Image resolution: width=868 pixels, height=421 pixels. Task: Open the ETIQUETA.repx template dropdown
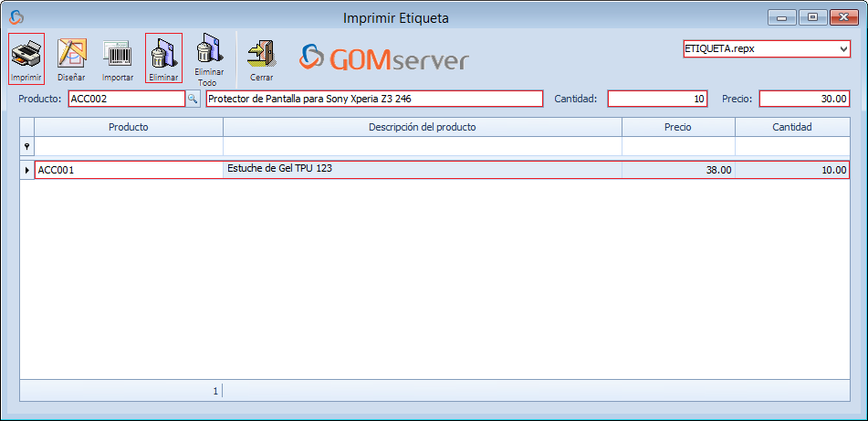pyautogui.click(x=843, y=48)
